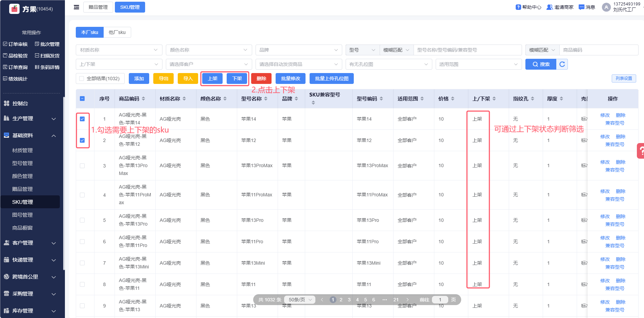
Task: Open the messages icon in header
Action: click(x=581, y=7)
